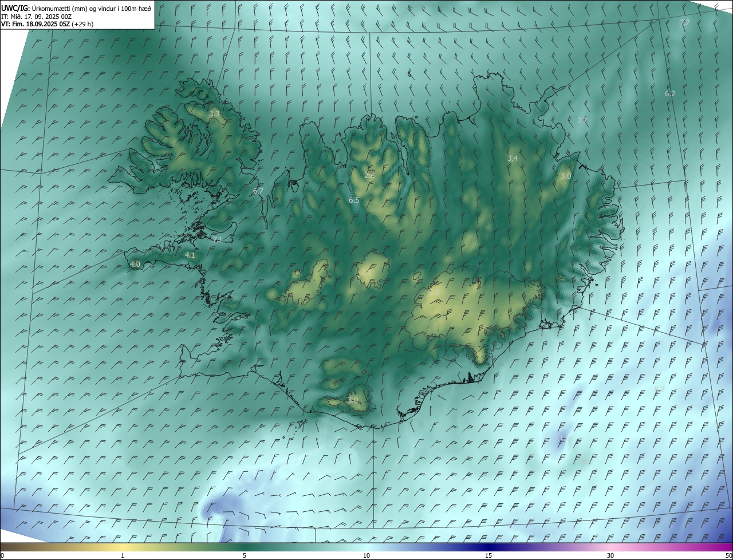Click the 0 tick on the color scale

(2, 555)
